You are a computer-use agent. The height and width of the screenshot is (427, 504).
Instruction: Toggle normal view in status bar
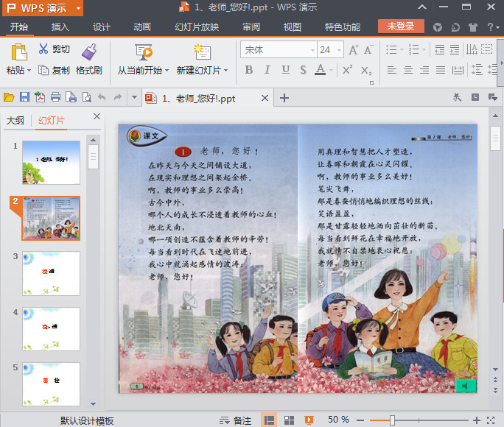269,420
